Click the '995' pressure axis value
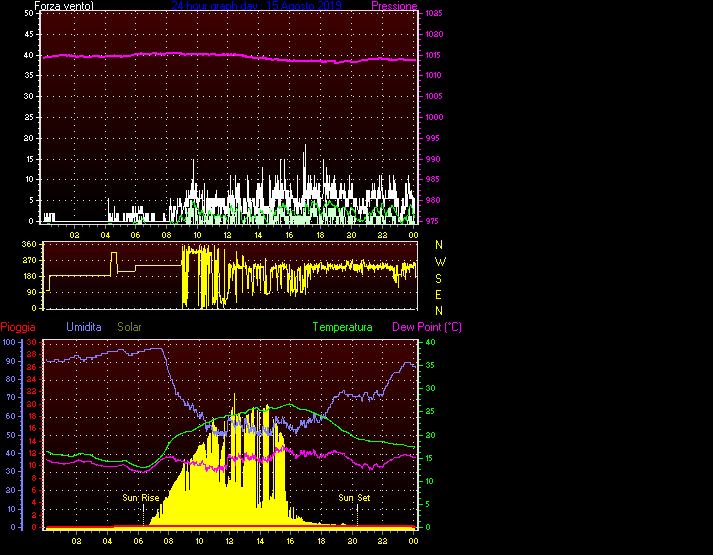 (x=432, y=138)
